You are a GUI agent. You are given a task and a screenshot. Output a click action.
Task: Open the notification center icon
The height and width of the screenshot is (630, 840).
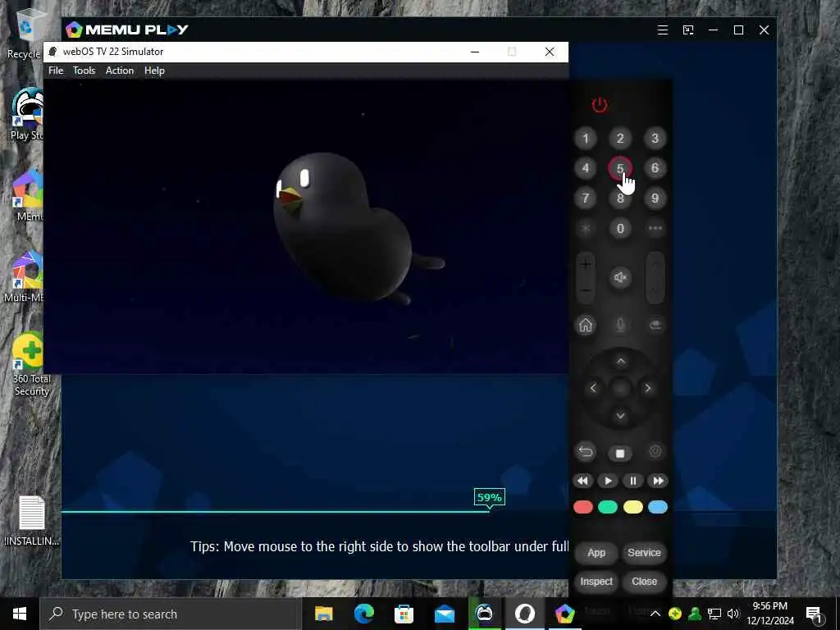(x=815, y=614)
